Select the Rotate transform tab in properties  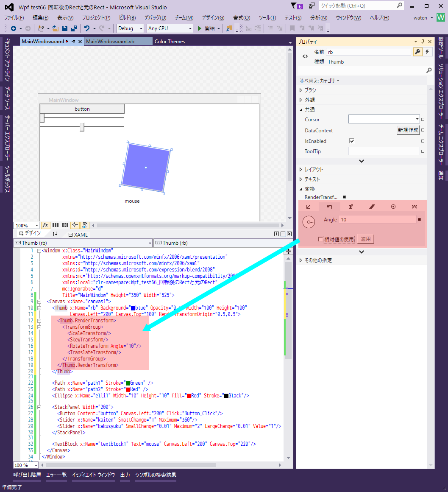(330, 206)
